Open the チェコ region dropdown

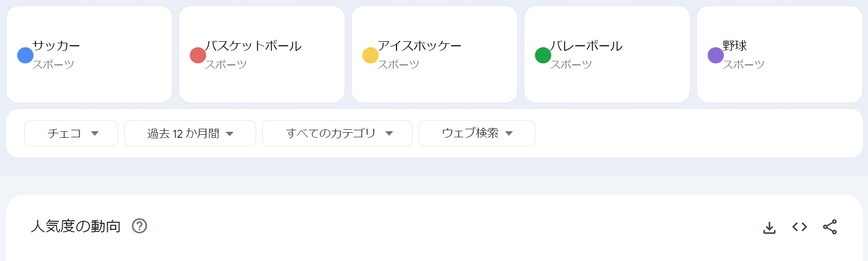click(x=71, y=133)
